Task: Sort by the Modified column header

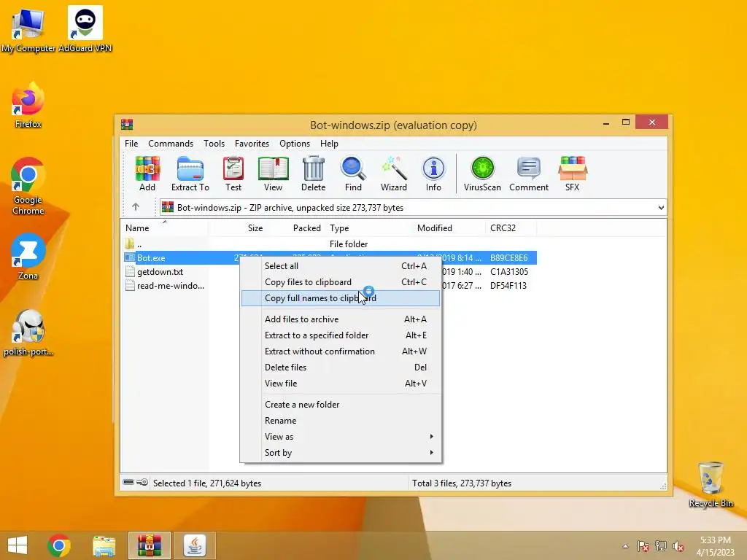Action: [449, 228]
